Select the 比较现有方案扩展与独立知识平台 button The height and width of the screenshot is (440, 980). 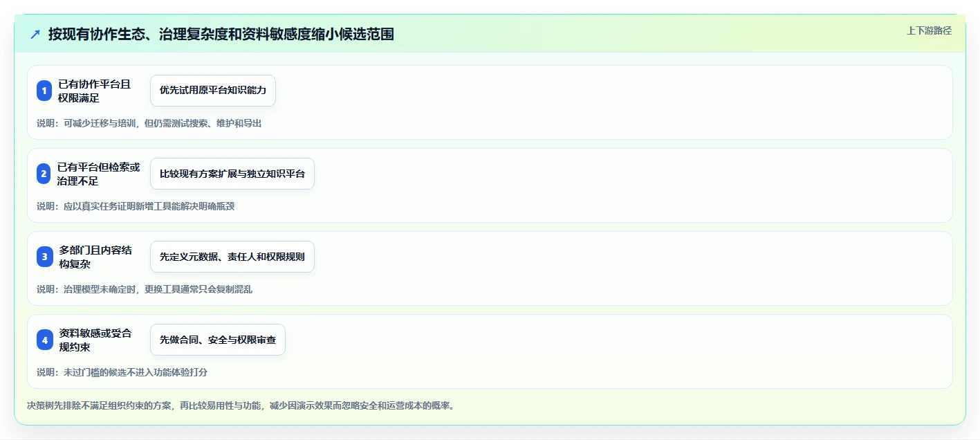pyautogui.click(x=232, y=174)
